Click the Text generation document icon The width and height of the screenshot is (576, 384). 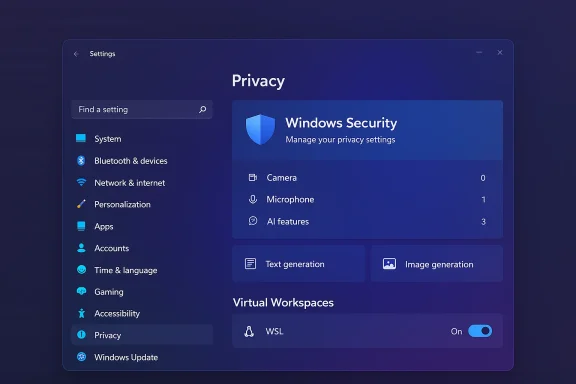251,263
